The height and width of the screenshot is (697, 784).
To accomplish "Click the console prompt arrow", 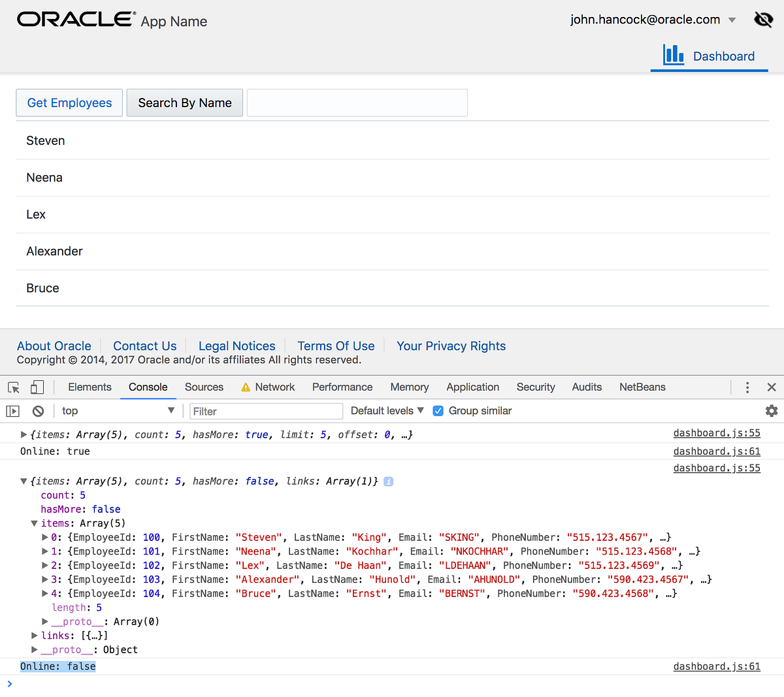I will tap(9, 683).
